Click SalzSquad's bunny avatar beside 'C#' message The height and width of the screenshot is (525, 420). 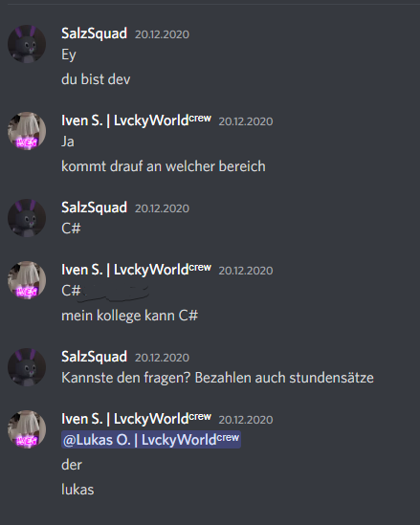(x=27, y=218)
